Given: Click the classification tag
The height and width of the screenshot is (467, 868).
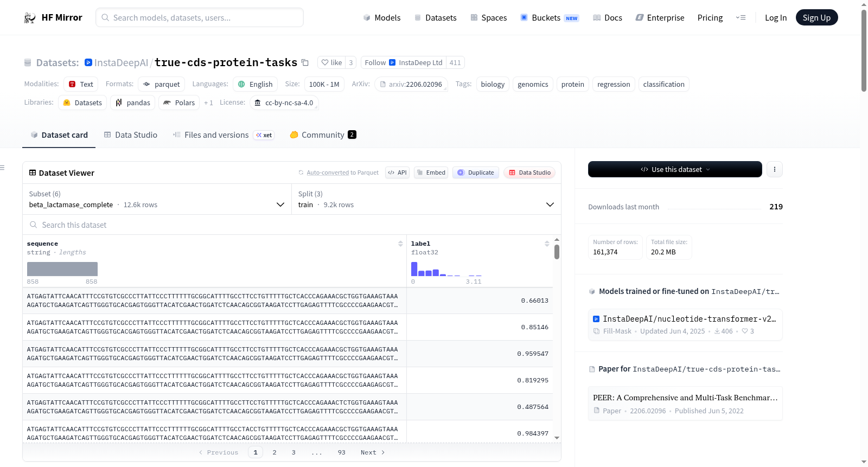Looking at the screenshot, I should coord(663,85).
